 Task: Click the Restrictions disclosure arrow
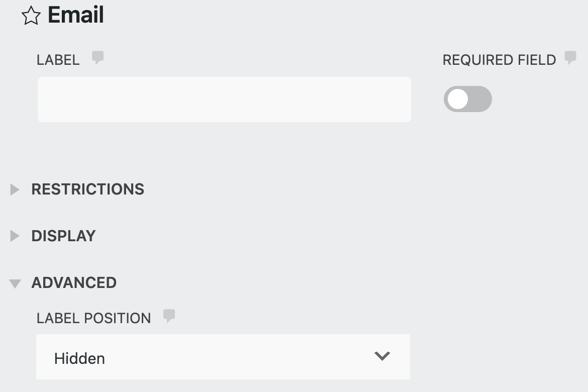[14, 189]
